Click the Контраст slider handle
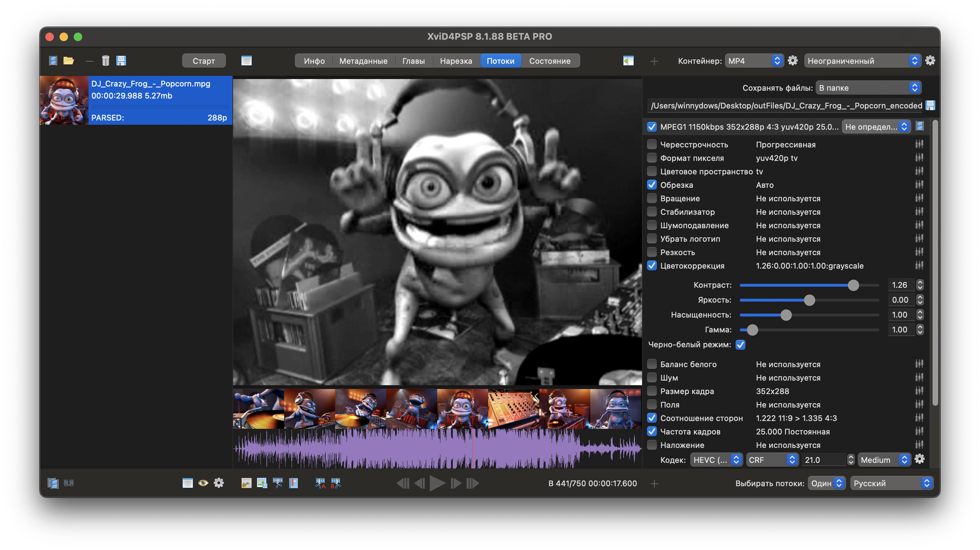 point(853,285)
